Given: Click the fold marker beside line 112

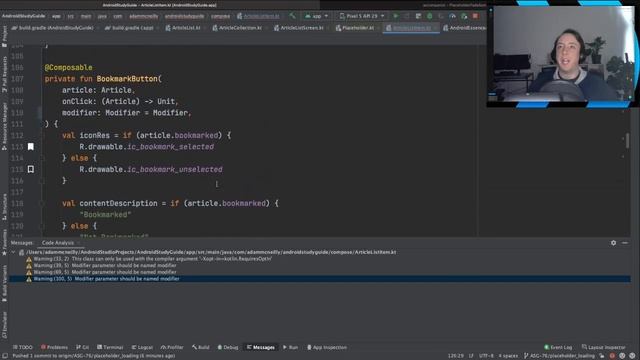Looking at the screenshot, I should 42,135.
